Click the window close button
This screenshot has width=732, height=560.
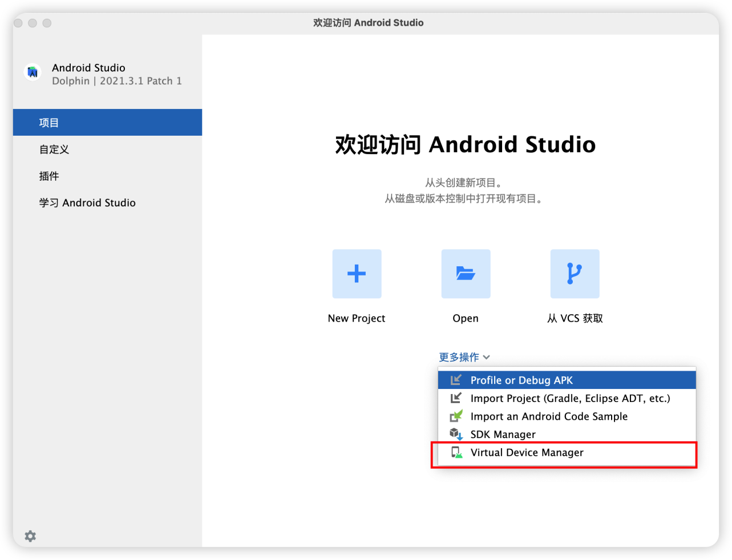[x=18, y=23]
